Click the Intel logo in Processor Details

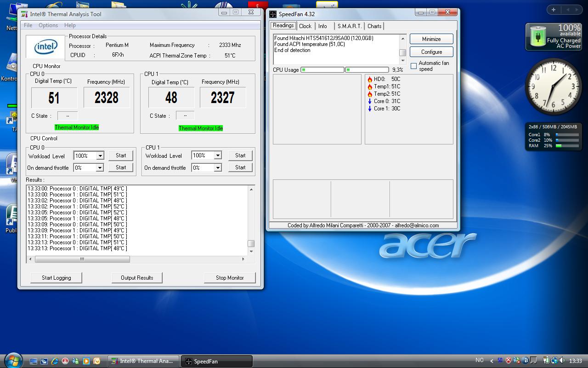pos(46,47)
